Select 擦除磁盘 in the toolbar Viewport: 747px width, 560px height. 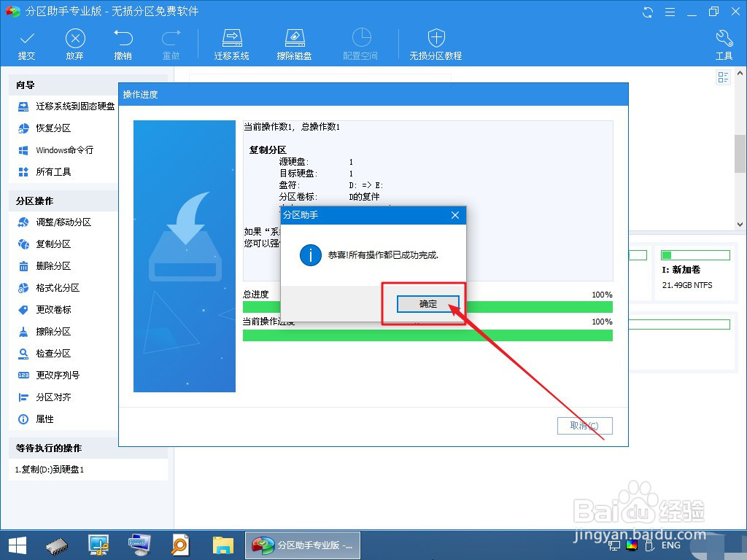[x=294, y=45]
